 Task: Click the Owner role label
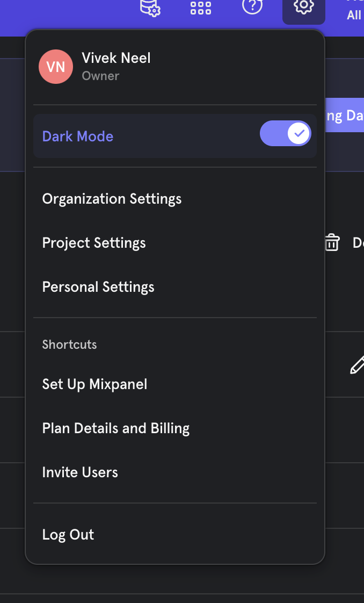pos(100,76)
